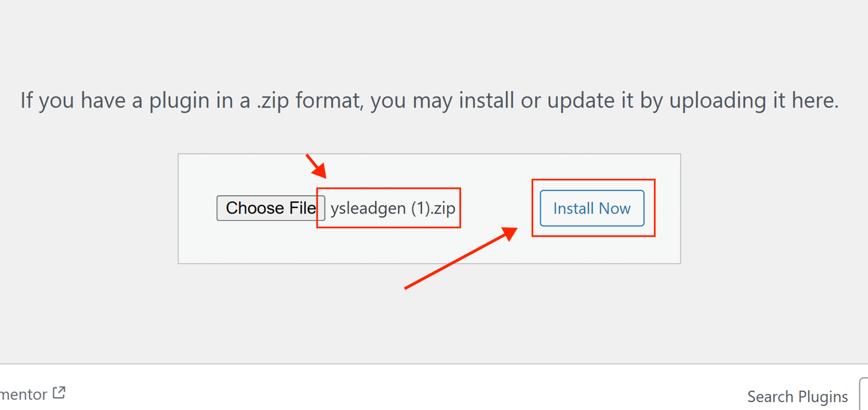This screenshot has height=410, width=868.
Task: Click the Choose File button
Action: point(271,208)
